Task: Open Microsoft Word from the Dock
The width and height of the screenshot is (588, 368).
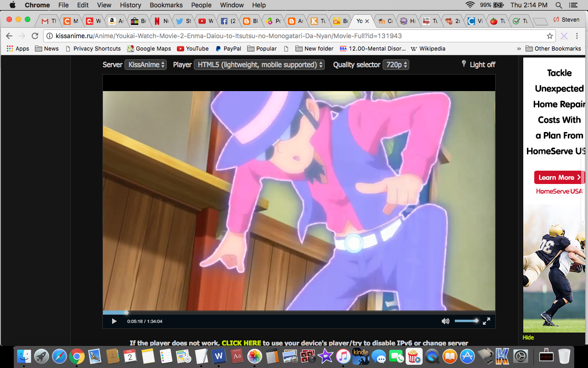Action: click(x=219, y=356)
